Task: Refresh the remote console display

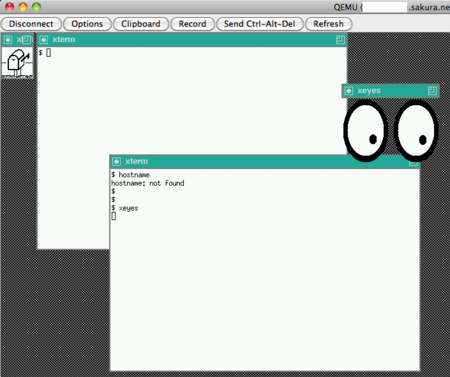Action: click(328, 24)
